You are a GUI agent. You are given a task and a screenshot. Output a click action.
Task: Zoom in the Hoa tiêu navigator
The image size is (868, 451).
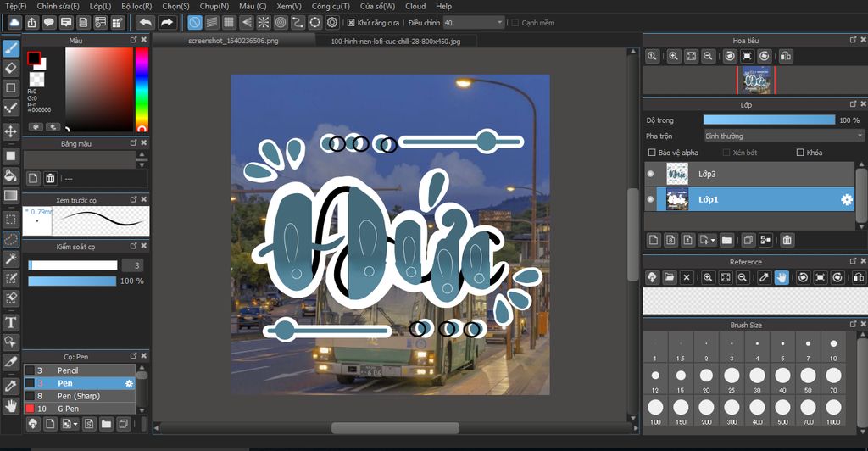pyautogui.click(x=674, y=56)
